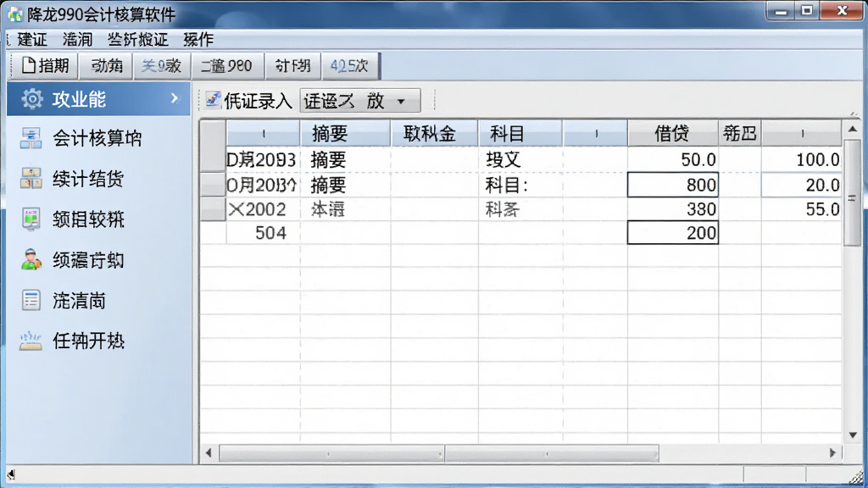The height and width of the screenshot is (488, 868).
Task: Click the app icon in the title bar
Action: [15, 14]
